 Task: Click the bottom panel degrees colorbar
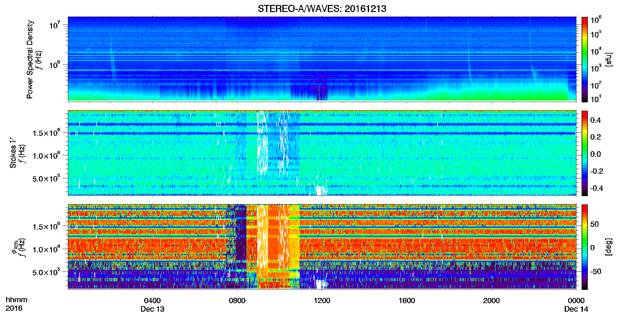click(585, 247)
